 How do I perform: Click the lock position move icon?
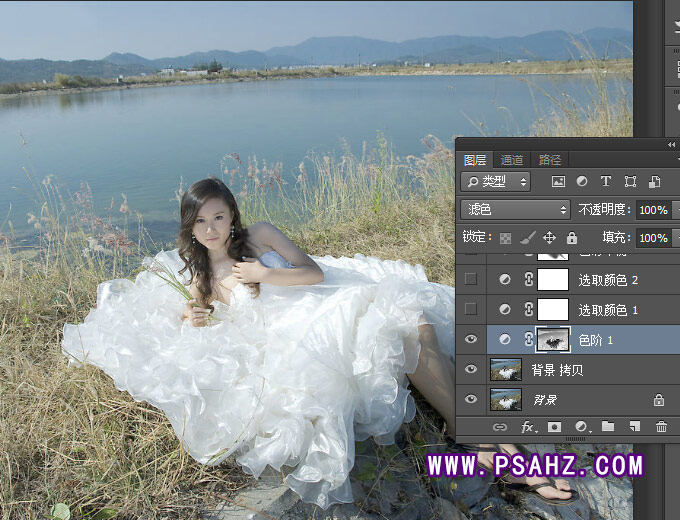(549, 238)
